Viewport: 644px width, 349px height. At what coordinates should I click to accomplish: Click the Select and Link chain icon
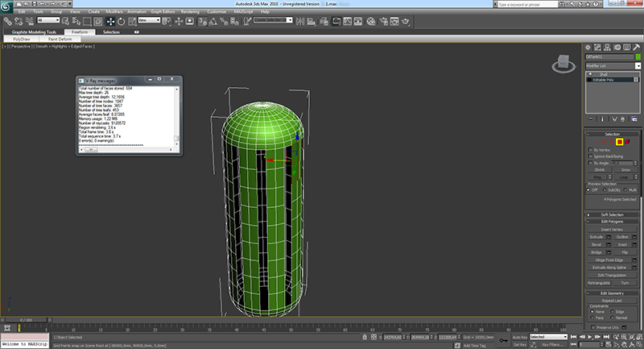coord(7,22)
